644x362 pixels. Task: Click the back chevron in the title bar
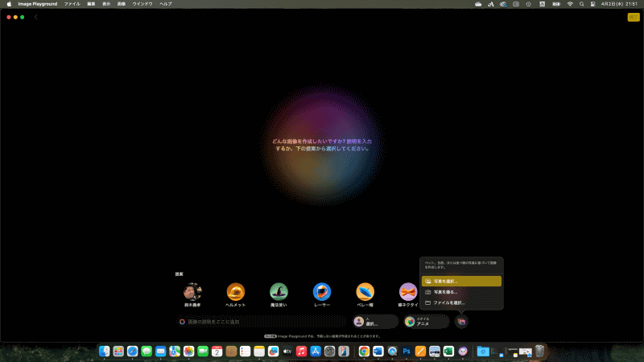click(35, 17)
